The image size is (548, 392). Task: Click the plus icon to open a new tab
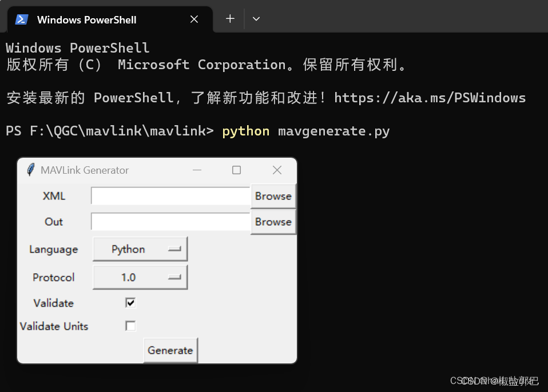click(x=229, y=18)
